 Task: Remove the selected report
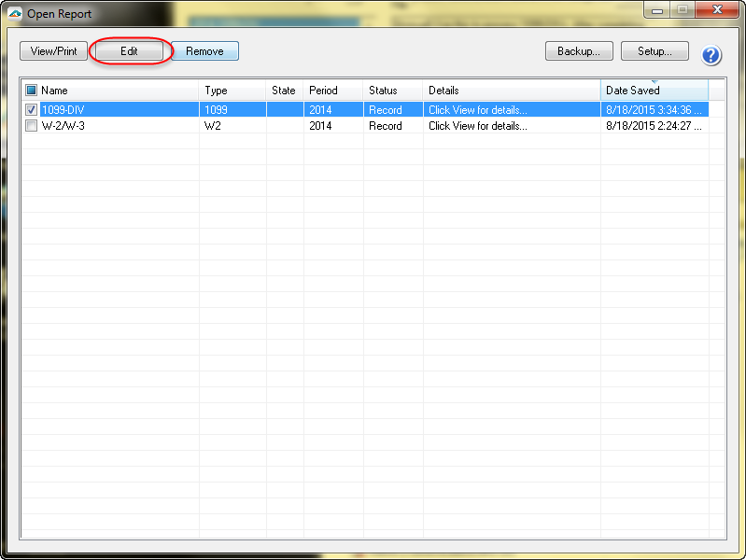tap(204, 51)
